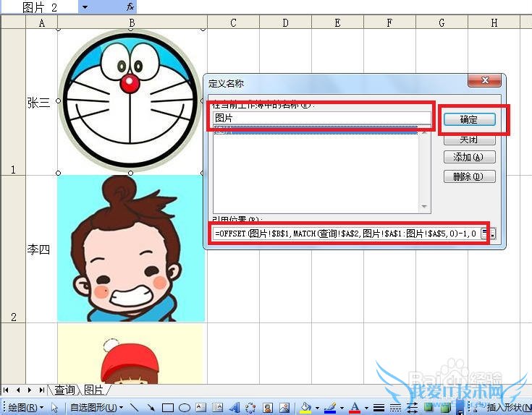
Task: Insert WordArt from drawing toolbar
Action: [x=234, y=407]
